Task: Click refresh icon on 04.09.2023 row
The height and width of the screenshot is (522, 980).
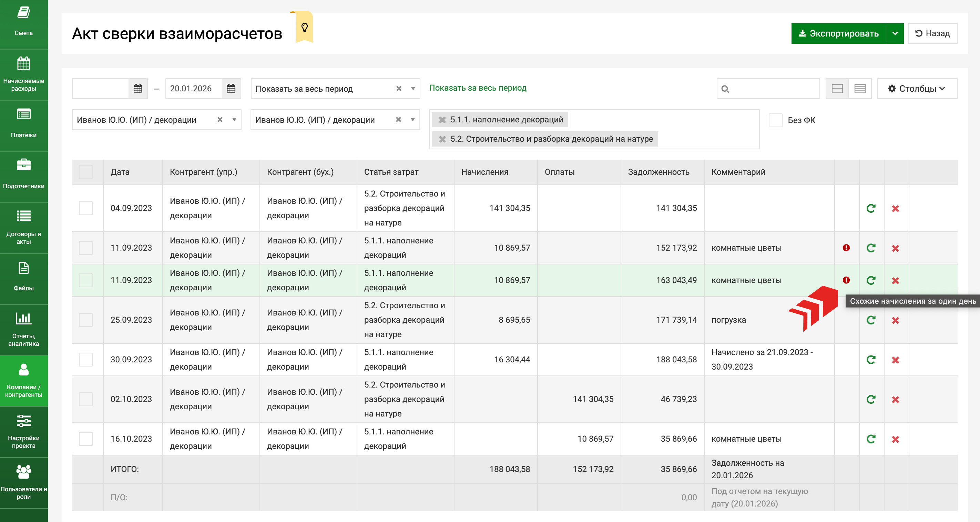Action: (871, 209)
